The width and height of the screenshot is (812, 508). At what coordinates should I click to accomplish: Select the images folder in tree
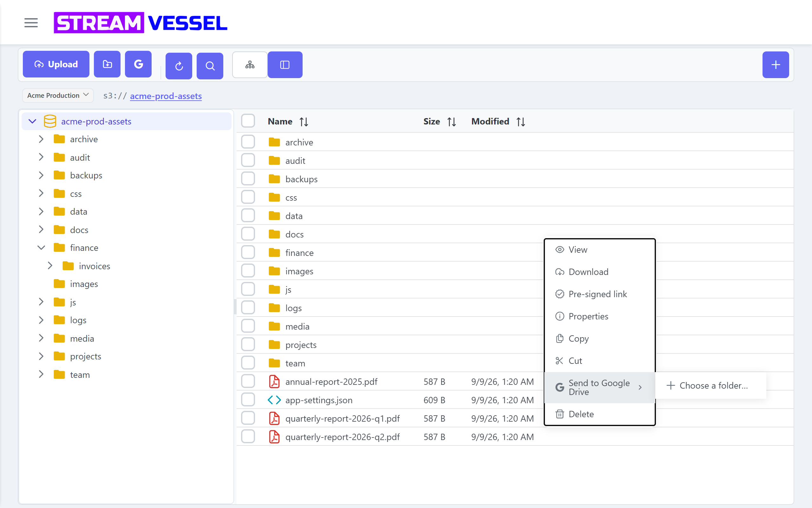(84, 284)
